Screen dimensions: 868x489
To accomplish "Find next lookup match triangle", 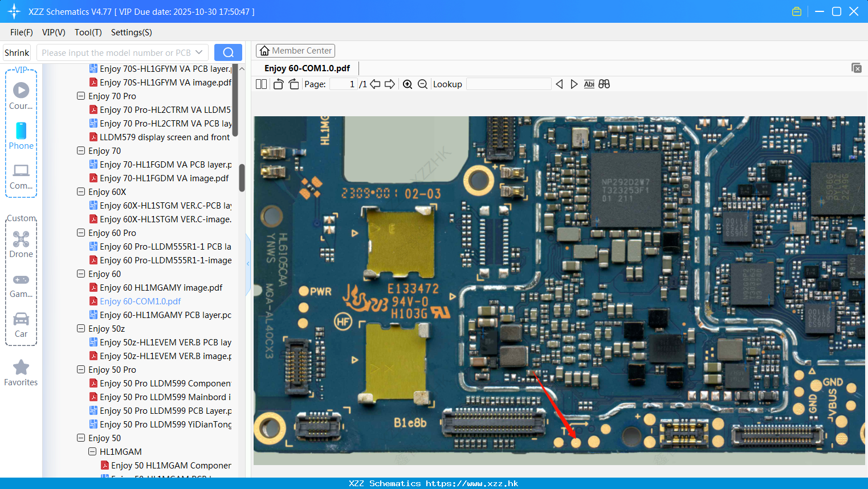I will [x=574, y=84].
